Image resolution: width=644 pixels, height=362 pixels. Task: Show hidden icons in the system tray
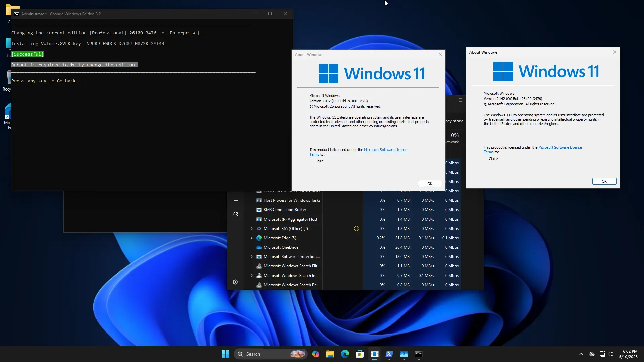tap(581, 354)
